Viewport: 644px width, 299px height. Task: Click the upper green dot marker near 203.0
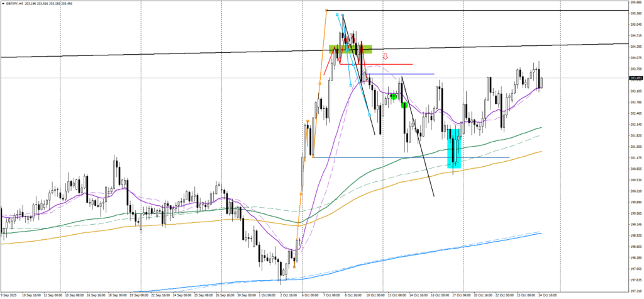click(x=394, y=96)
